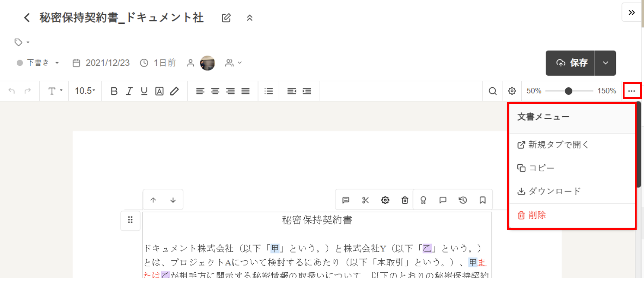Click the block drag handle dots
The image size is (644, 284).
[131, 220]
